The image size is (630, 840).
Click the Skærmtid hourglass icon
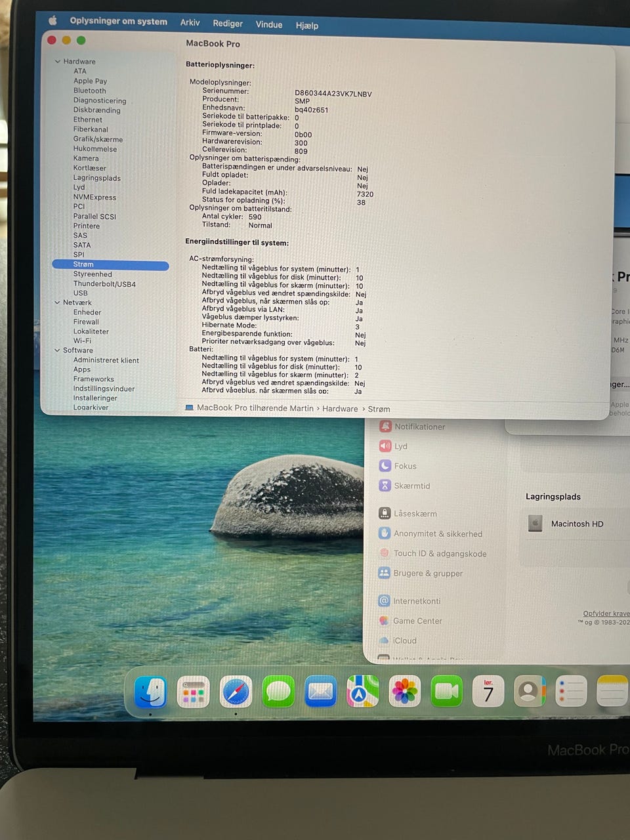385,486
